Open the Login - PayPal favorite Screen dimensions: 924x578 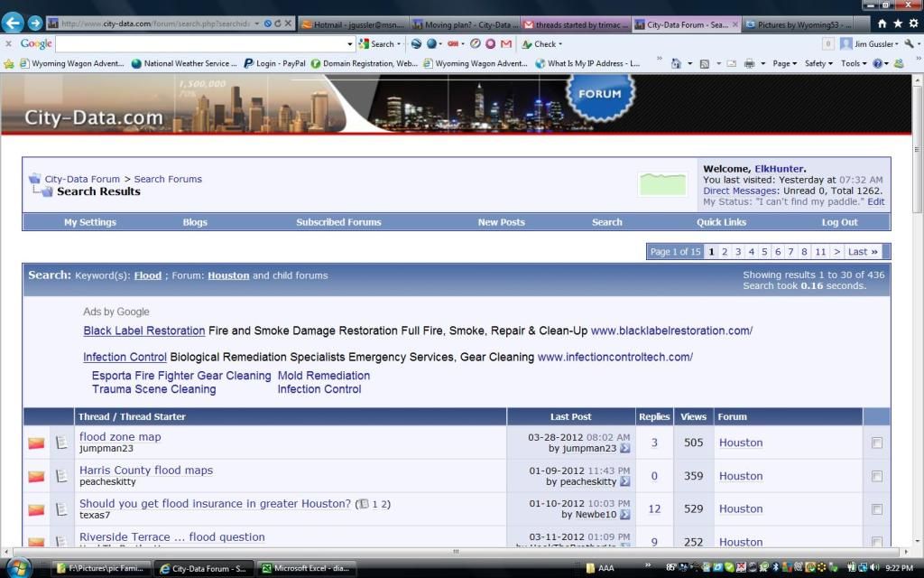(274, 63)
